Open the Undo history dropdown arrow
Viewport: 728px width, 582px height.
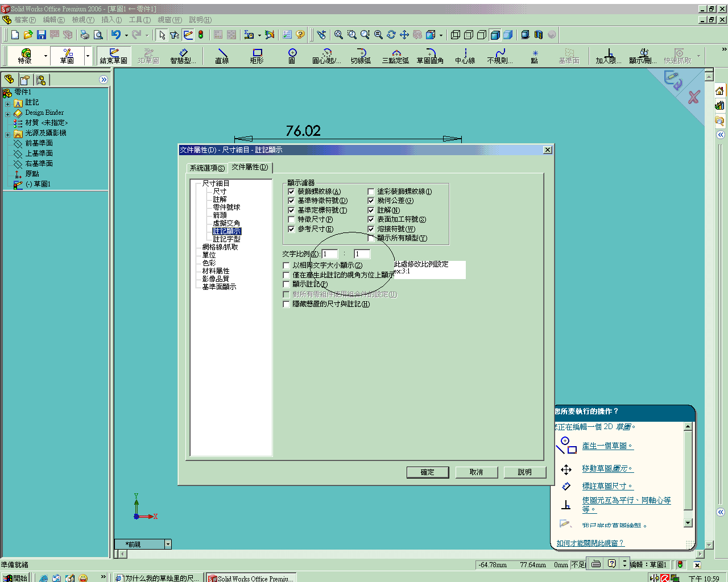point(126,35)
